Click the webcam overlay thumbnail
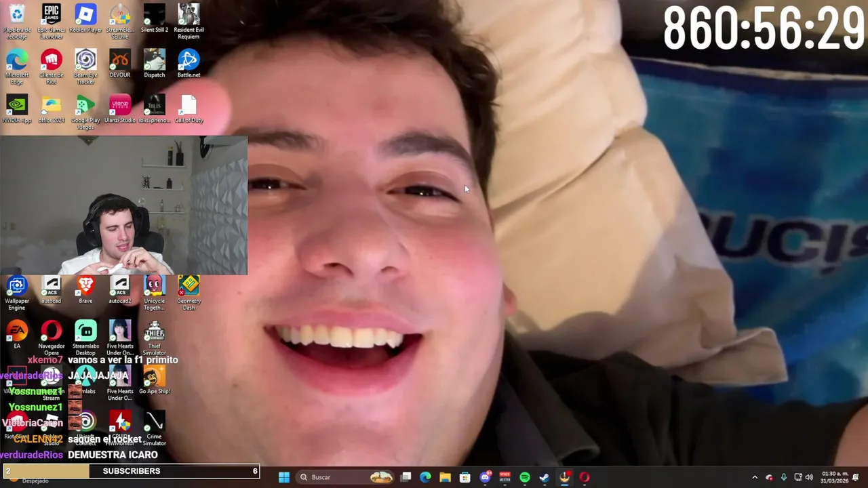 (124, 205)
